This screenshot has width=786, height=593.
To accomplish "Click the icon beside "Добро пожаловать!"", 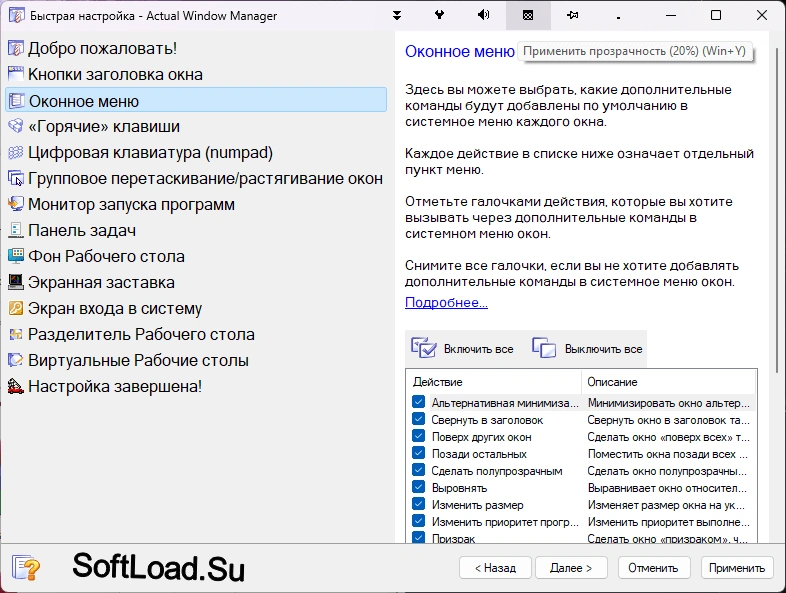I will coord(16,48).
